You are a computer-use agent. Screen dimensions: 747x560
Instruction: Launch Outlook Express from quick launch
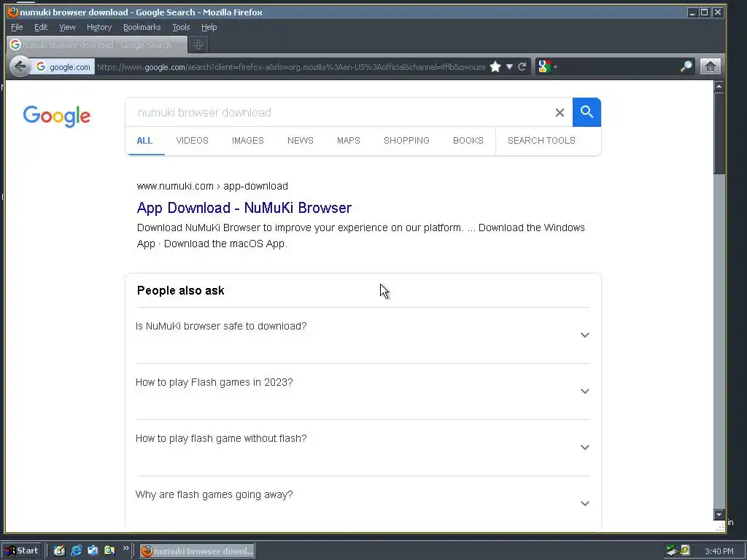[93, 551]
